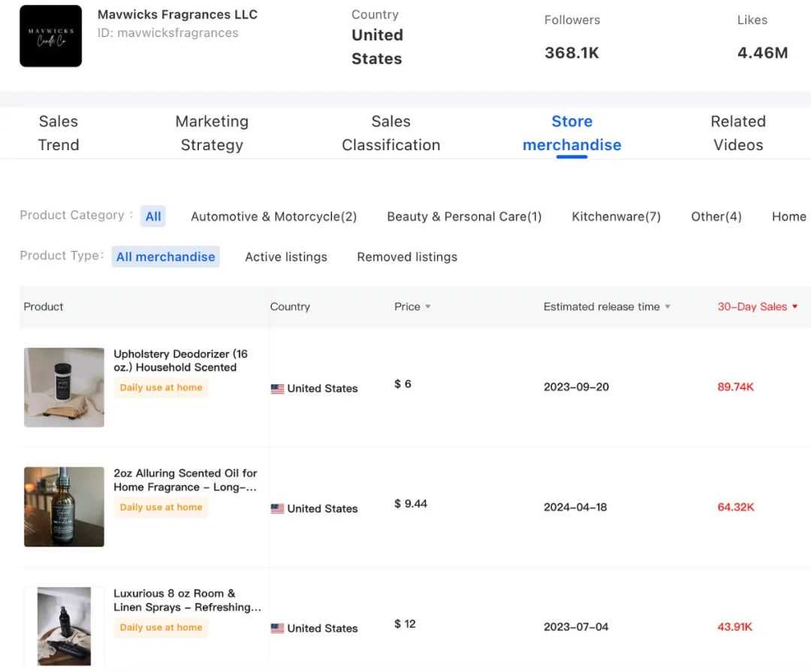The height and width of the screenshot is (672, 811).
Task: Switch to Marketing Strategy tab
Action: tap(212, 133)
